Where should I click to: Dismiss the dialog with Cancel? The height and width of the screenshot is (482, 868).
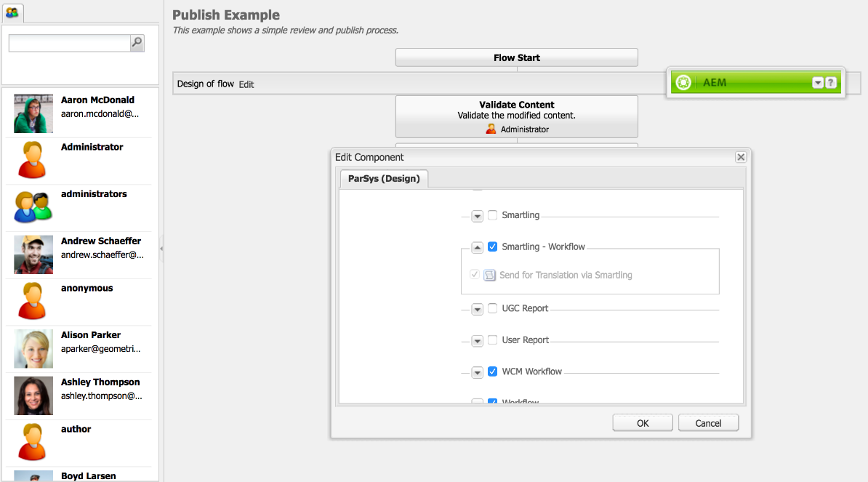[x=708, y=422]
